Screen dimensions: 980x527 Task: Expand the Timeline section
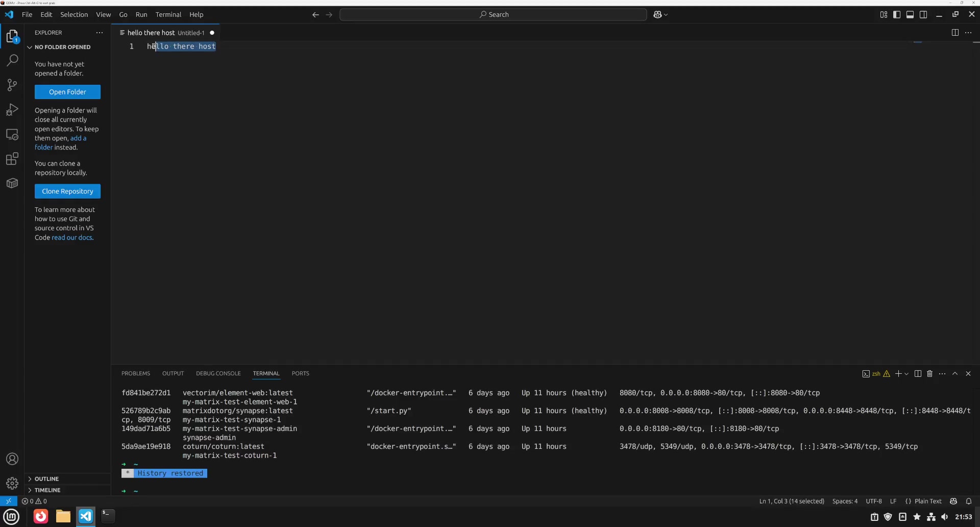pos(47,490)
